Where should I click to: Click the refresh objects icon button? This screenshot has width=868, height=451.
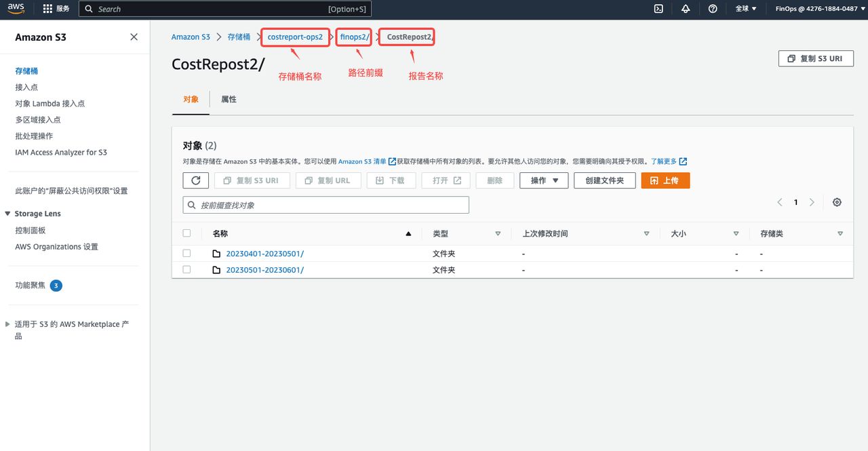(196, 180)
